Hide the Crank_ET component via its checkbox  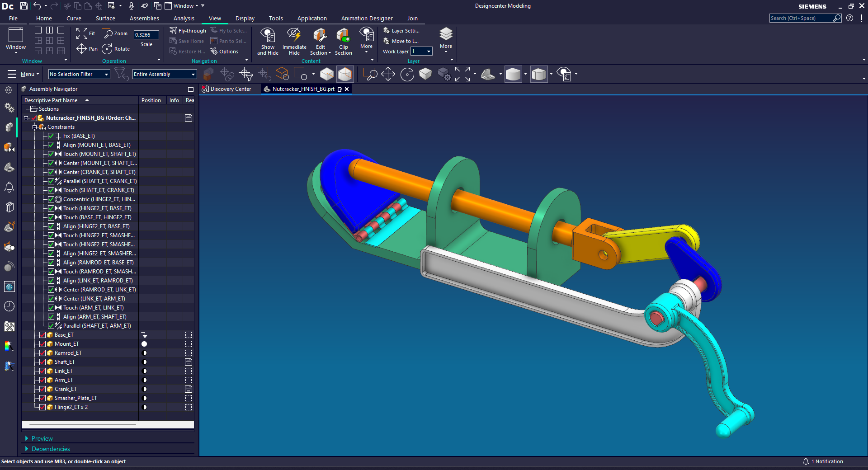[x=42, y=389]
